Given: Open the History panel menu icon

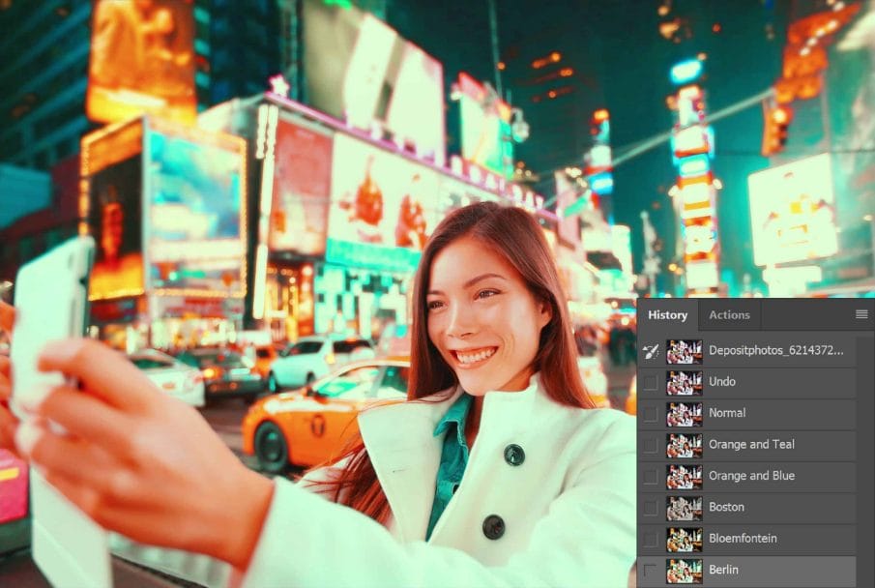Looking at the screenshot, I should (861, 314).
